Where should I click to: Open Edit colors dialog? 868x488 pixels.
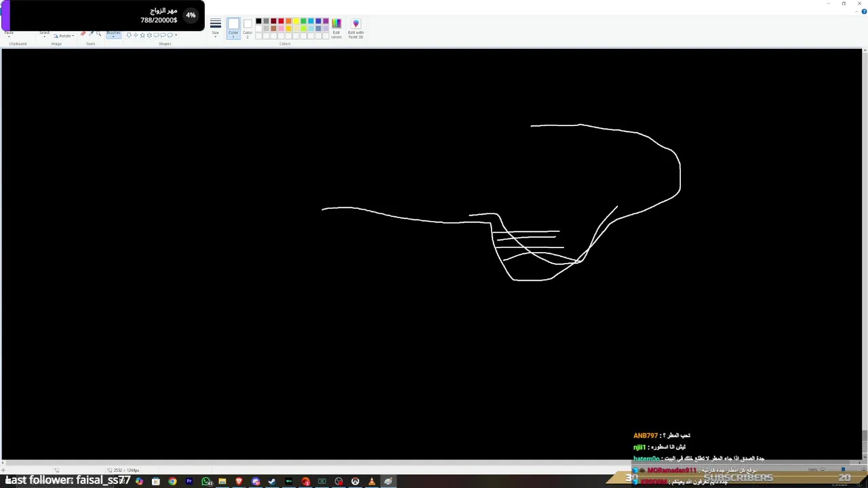coord(336,28)
